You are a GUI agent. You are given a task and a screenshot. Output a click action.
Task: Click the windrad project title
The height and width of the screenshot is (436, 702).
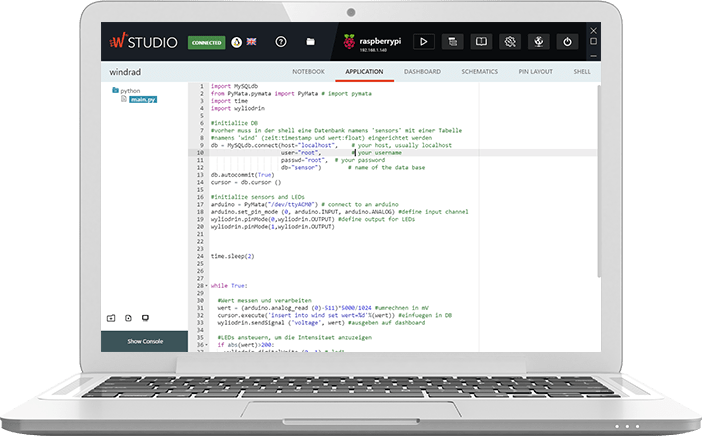pyautogui.click(x=125, y=72)
